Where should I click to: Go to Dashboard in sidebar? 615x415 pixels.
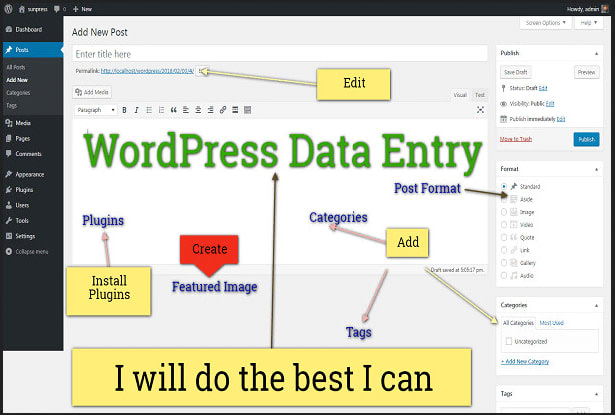(x=28, y=29)
